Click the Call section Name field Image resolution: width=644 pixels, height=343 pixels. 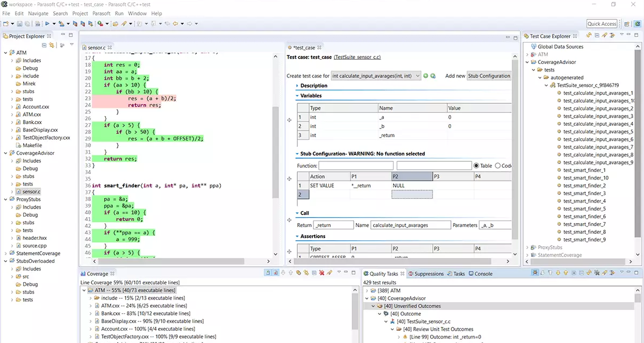coord(410,225)
